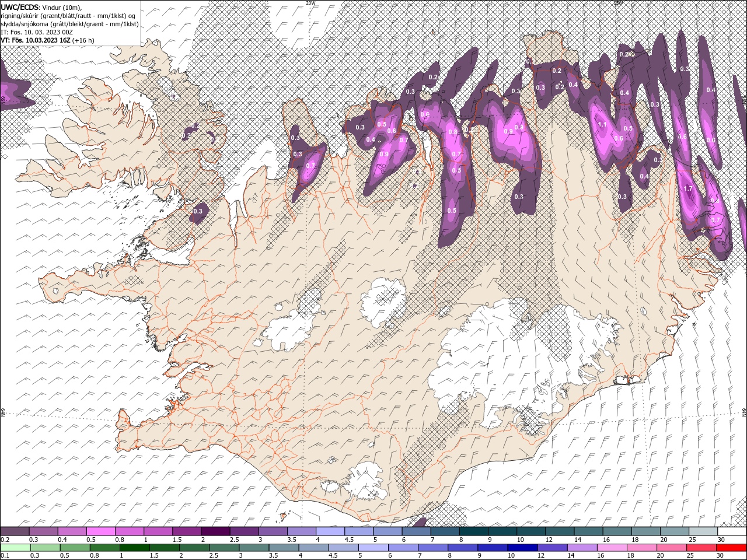Click the "slydda/snjókoma" legend description line

point(68,24)
